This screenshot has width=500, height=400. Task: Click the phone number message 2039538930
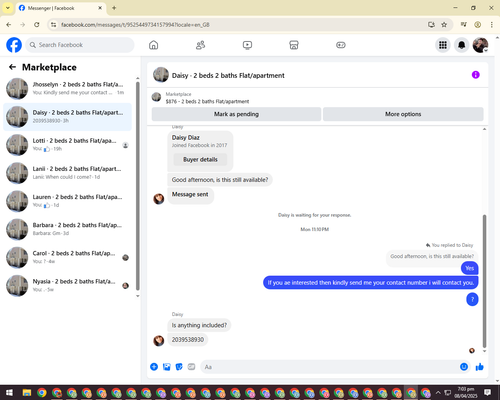pyautogui.click(x=188, y=340)
